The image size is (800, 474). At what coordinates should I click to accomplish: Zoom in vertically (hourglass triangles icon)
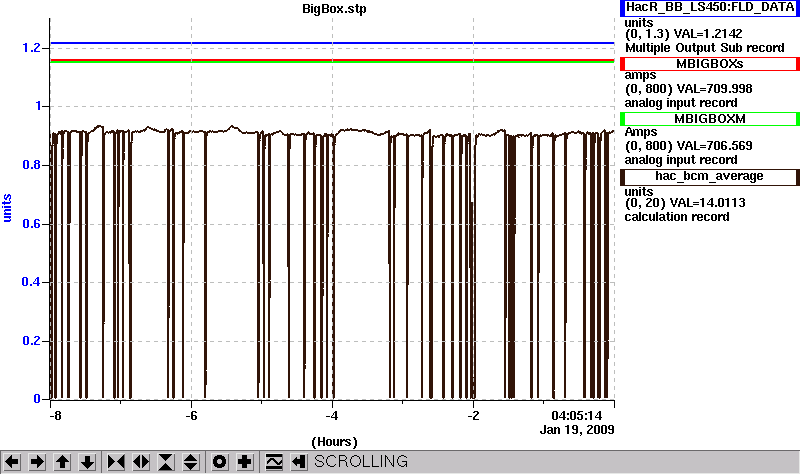(165, 462)
